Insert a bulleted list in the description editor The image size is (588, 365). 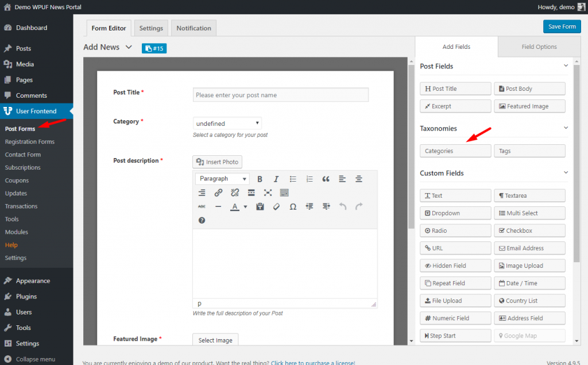(x=292, y=179)
